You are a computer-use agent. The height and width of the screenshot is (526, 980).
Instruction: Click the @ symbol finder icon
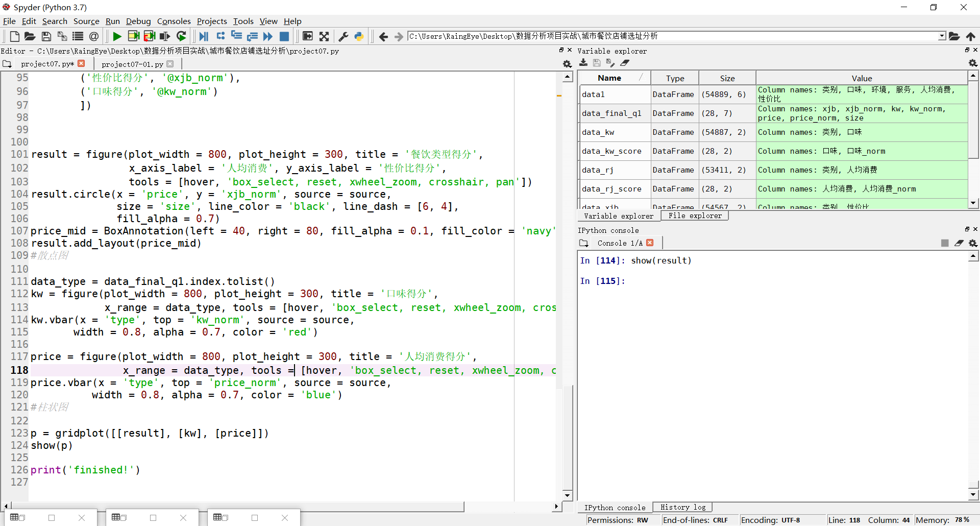[x=94, y=36]
